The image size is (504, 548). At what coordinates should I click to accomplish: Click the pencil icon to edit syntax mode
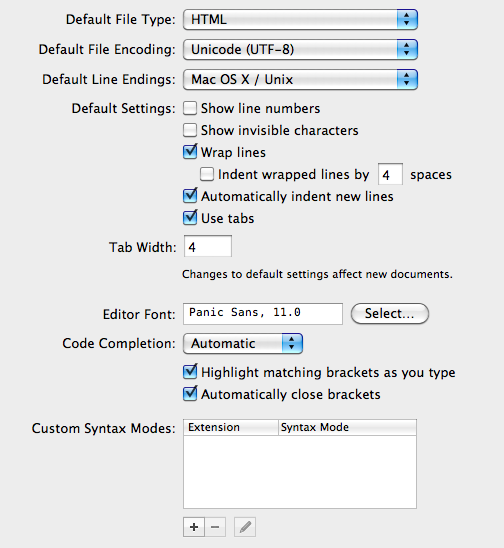245,527
